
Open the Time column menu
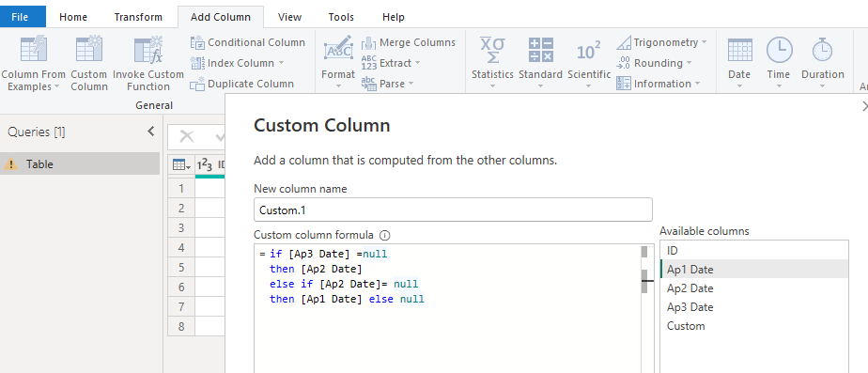(x=779, y=63)
